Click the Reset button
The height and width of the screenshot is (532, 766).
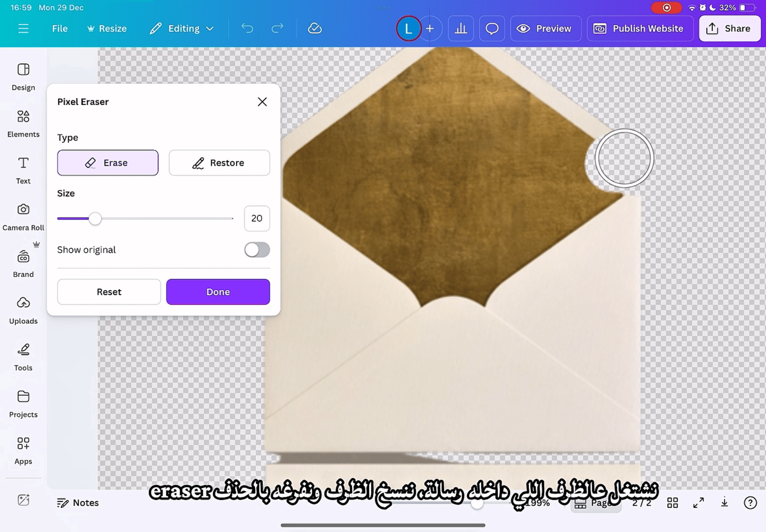pos(109,292)
